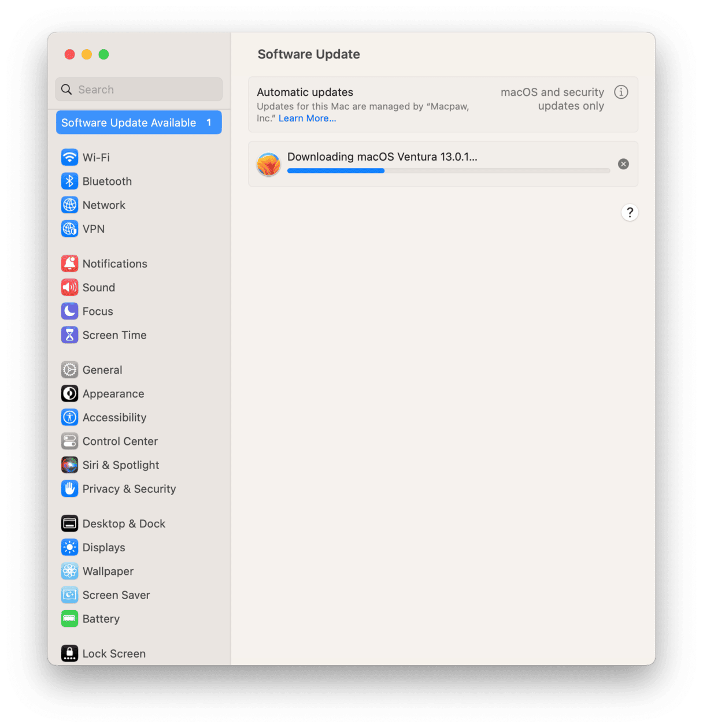Click the General gear icon
The height and width of the screenshot is (728, 703).
point(69,370)
